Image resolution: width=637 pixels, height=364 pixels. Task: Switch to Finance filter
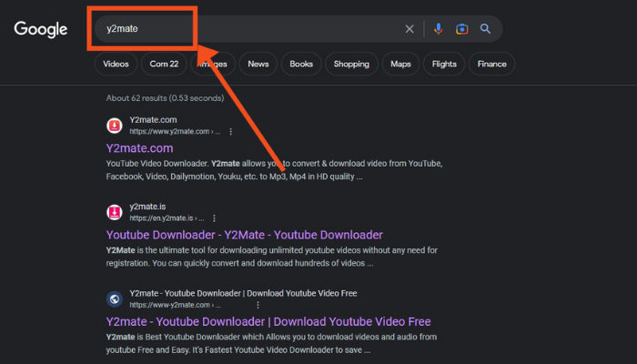[492, 64]
